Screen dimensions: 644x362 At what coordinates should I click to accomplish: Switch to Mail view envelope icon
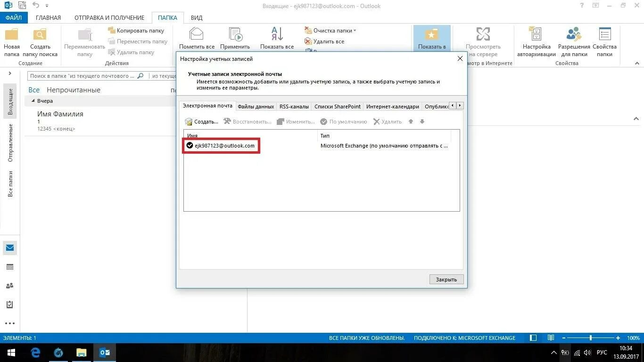10,248
